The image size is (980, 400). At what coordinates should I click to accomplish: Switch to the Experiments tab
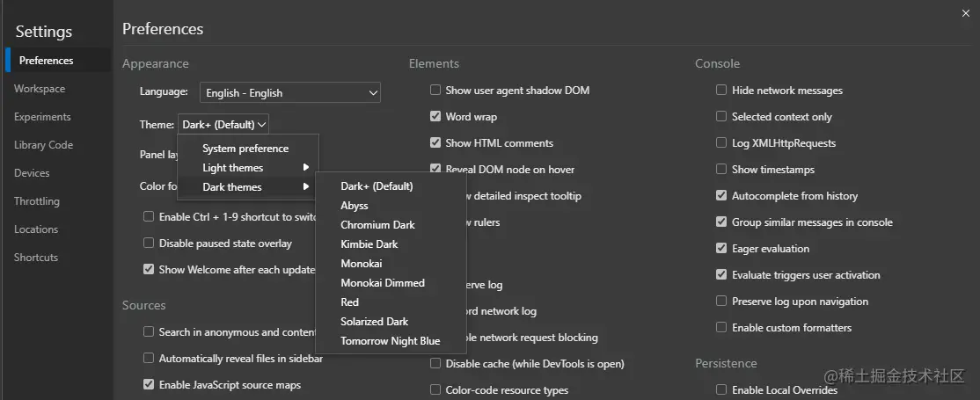[x=42, y=117]
